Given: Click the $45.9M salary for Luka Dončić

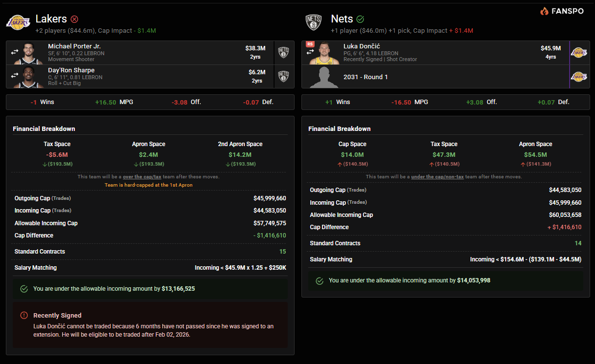Looking at the screenshot, I should [551, 48].
